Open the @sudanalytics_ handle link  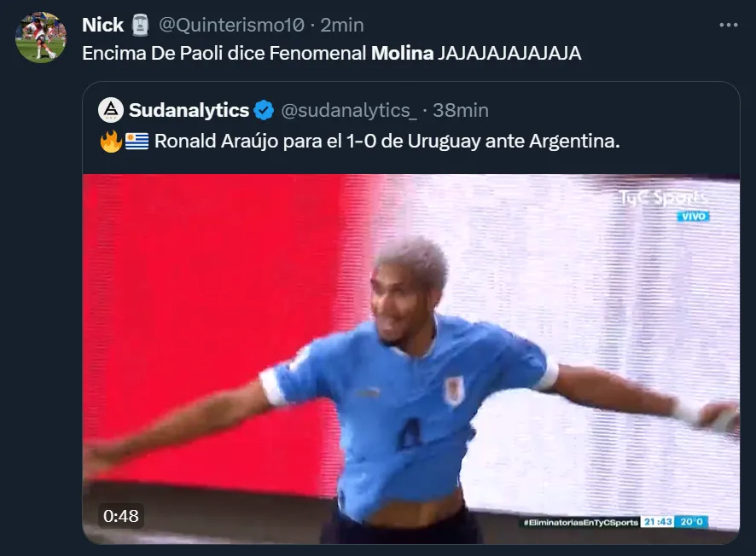349,111
